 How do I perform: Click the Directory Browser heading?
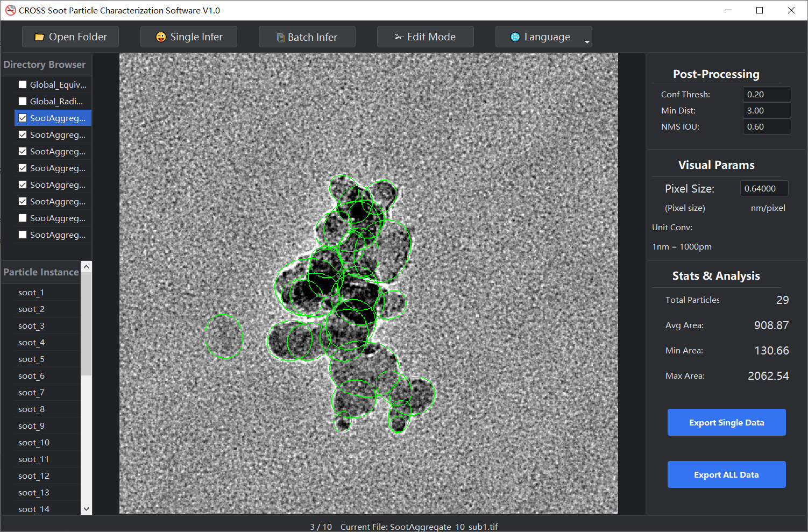[45, 65]
